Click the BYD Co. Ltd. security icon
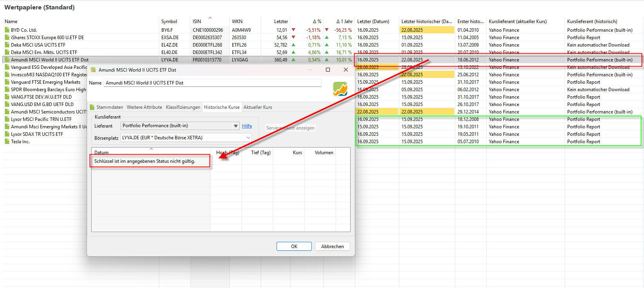 pyautogui.click(x=7, y=30)
